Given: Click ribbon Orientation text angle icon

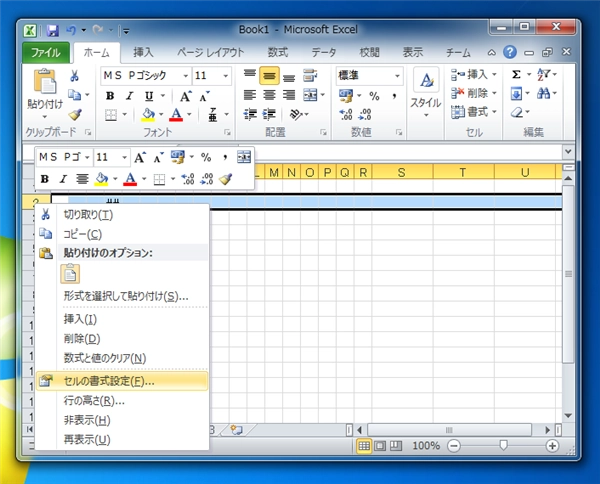Looking at the screenshot, I should tap(296, 114).
